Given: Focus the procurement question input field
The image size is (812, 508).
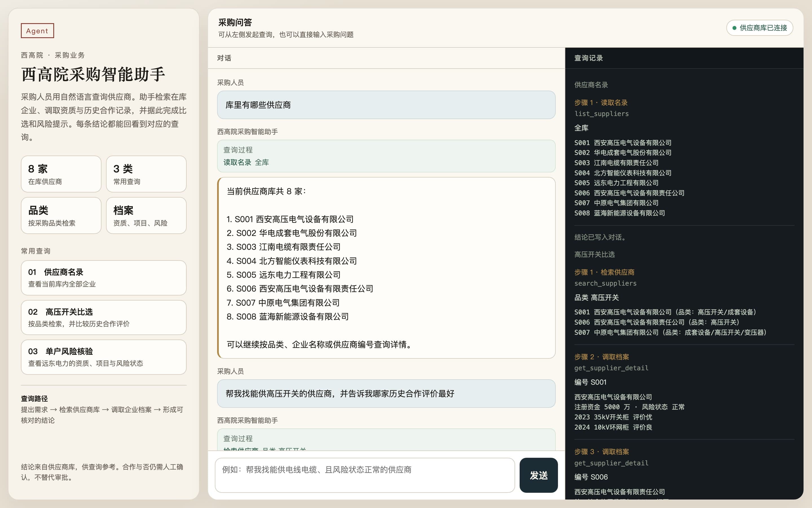Looking at the screenshot, I should [365, 475].
